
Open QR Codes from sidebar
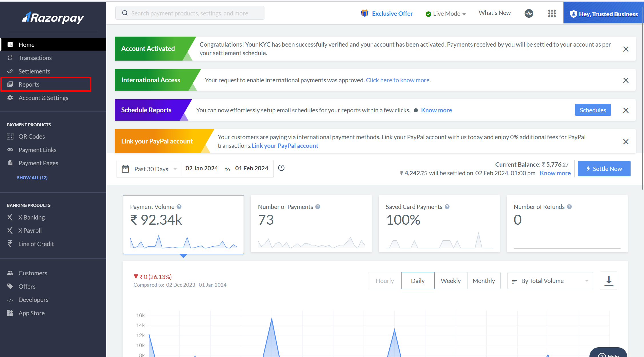[x=31, y=136]
